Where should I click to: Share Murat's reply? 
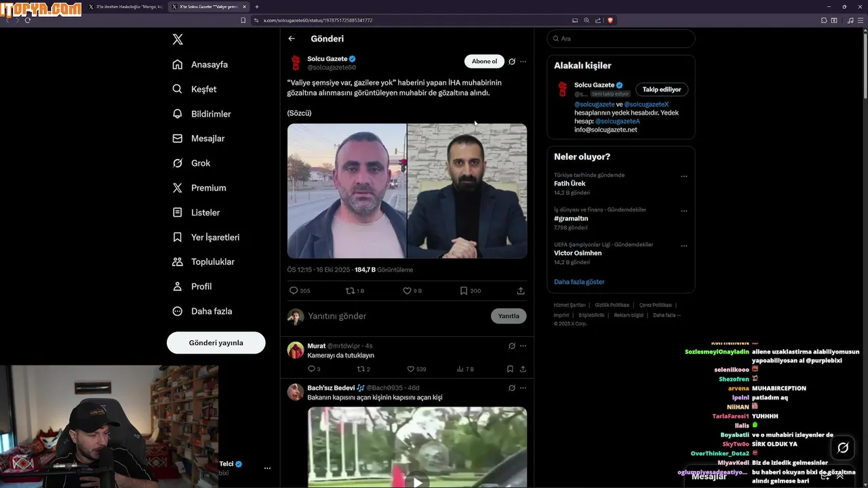(x=523, y=369)
